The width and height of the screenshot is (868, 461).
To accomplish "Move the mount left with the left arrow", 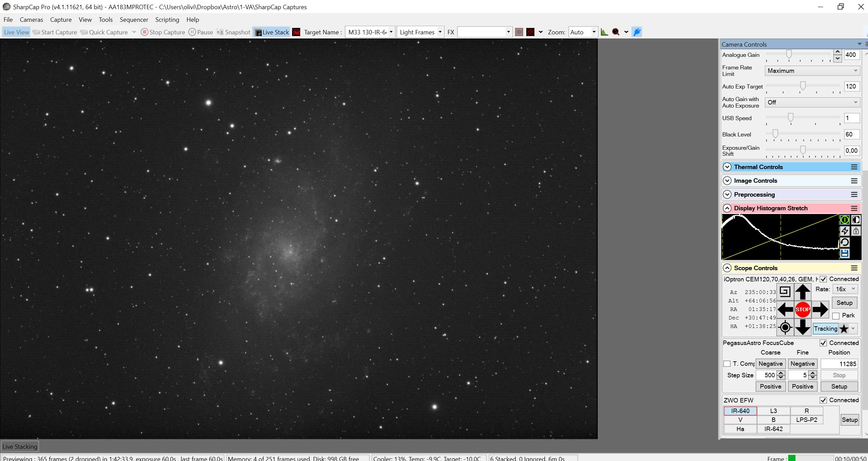I will [x=785, y=310].
